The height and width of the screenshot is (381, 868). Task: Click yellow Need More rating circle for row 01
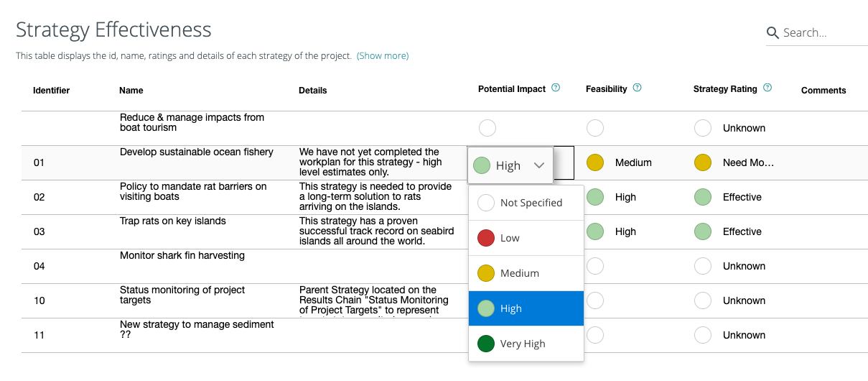coord(703,162)
